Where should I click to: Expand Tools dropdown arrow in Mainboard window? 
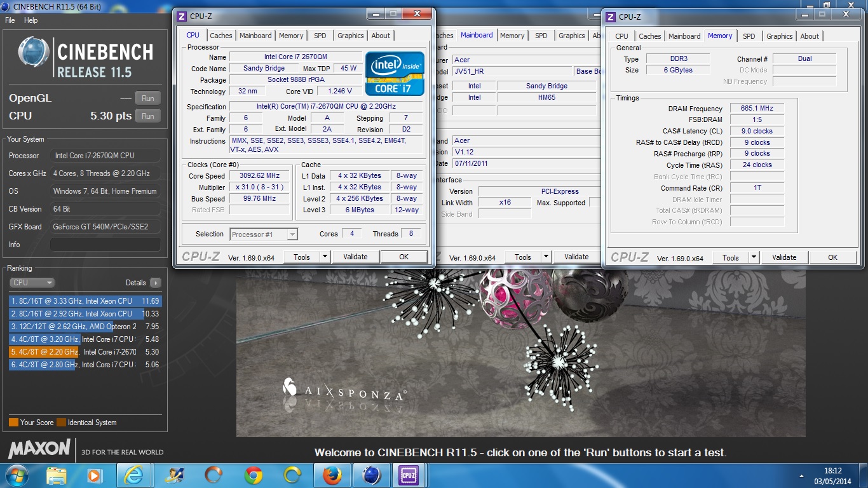coord(546,257)
